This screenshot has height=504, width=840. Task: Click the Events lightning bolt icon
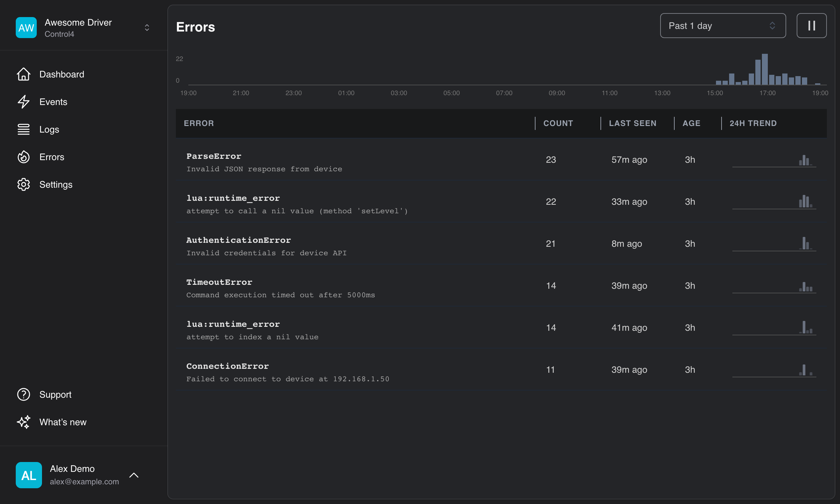[23, 101]
